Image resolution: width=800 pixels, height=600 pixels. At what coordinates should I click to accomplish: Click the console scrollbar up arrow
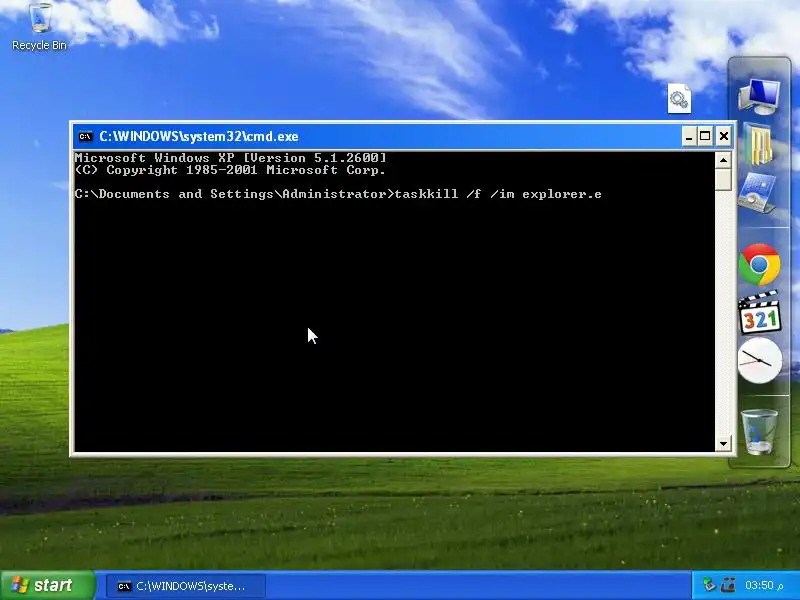pos(723,160)
